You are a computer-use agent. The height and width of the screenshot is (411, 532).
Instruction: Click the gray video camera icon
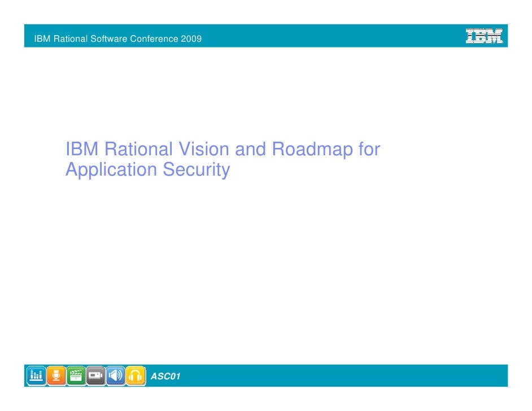[x=95, y=375]
